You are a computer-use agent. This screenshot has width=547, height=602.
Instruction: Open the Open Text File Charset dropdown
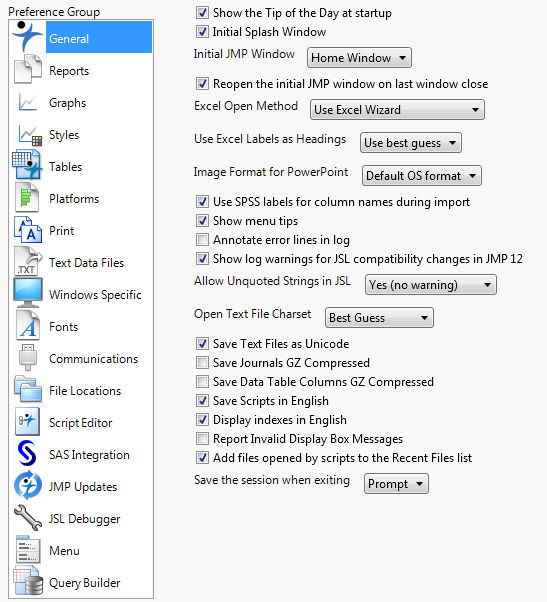(x=379, y=318)
